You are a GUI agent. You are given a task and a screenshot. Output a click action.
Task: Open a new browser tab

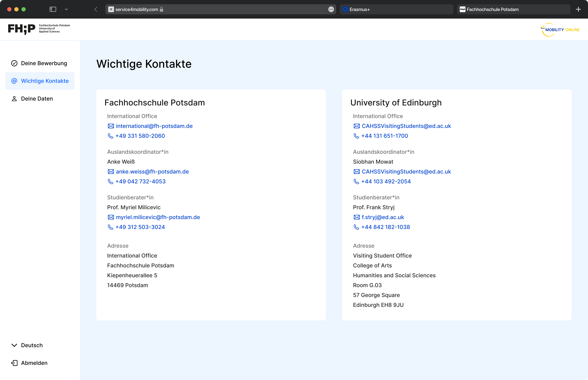[x=578, y=9]
